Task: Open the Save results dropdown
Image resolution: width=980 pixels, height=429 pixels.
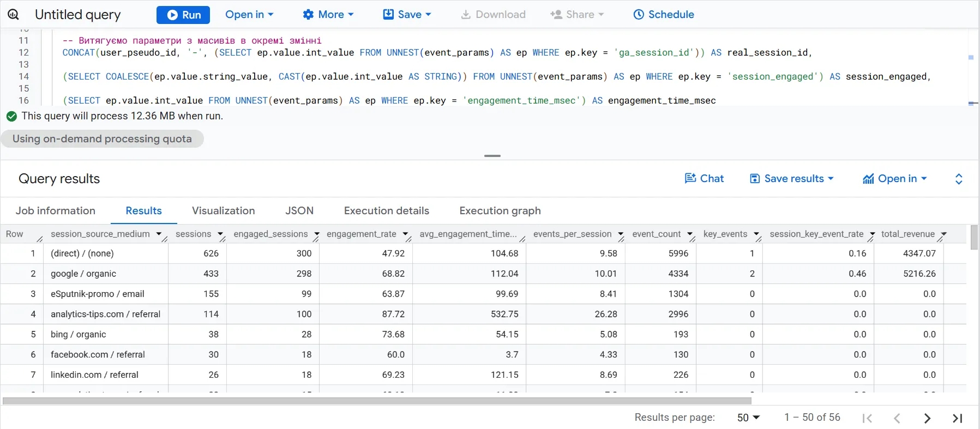Action: click(x=792, y=179)
